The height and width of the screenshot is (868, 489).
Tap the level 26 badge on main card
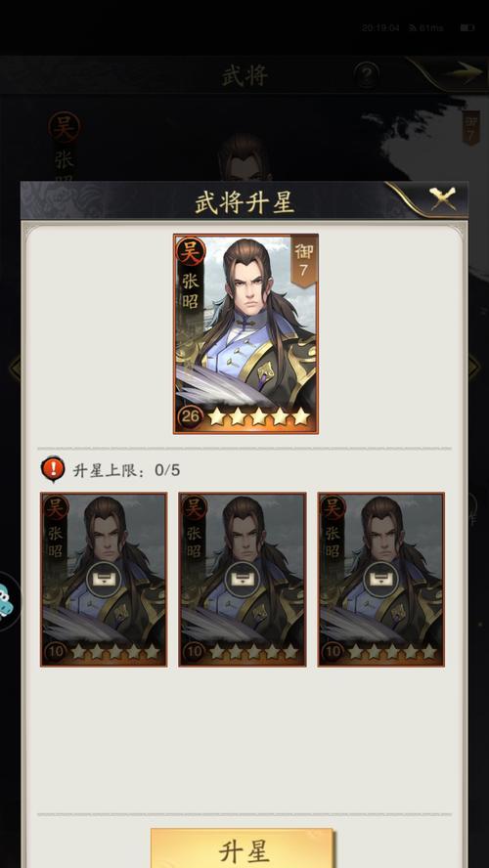click(190, 416)
